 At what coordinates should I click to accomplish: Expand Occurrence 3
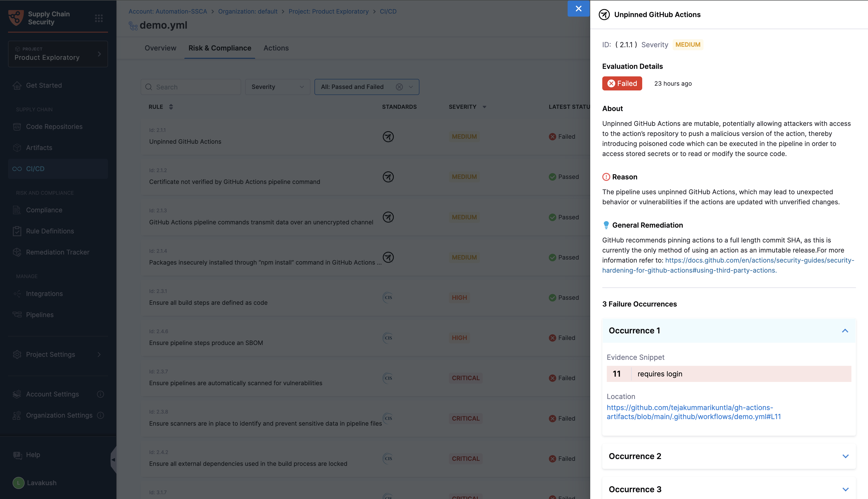(x=845, y=489)
